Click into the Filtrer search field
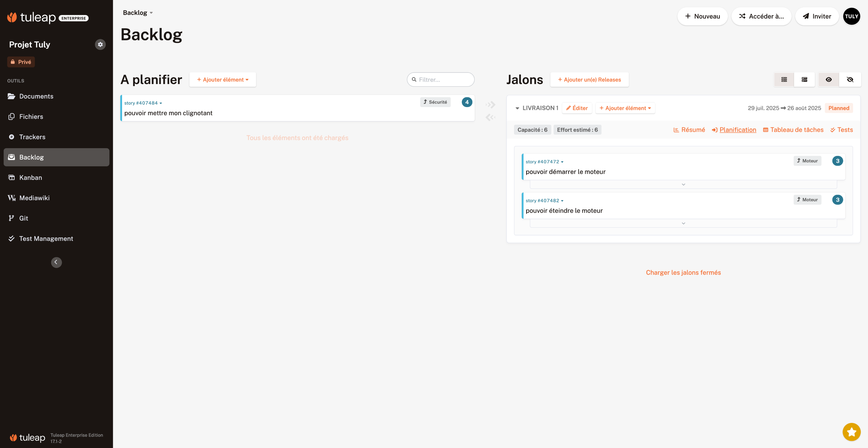Screen dimensions: 868x448 pyautogui.click(x=443, y=80)
